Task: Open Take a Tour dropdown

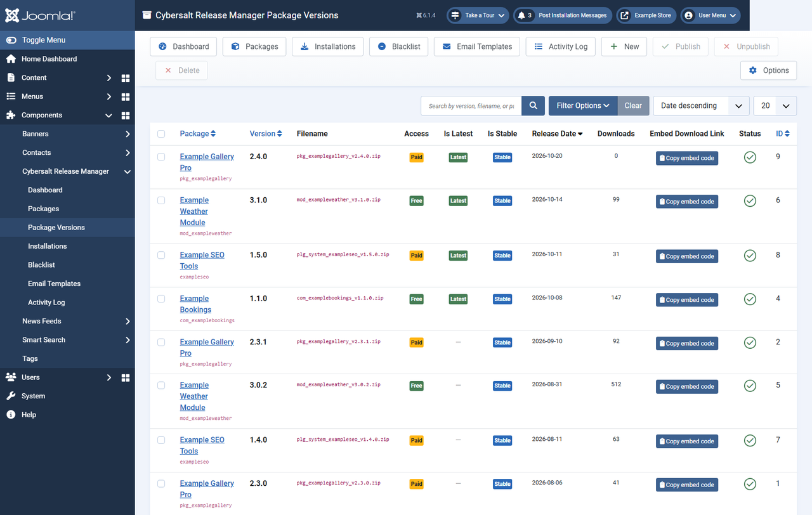Action: click(478, 15)
